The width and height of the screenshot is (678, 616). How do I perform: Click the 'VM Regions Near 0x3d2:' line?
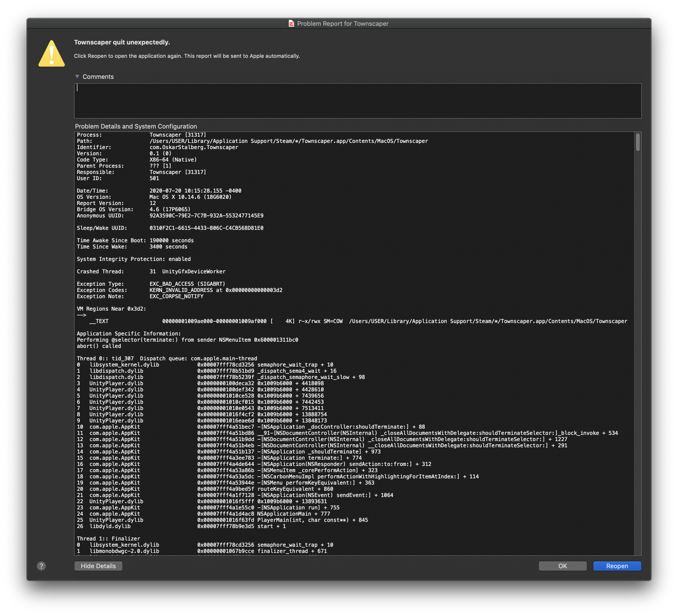[x=112, y=309]
